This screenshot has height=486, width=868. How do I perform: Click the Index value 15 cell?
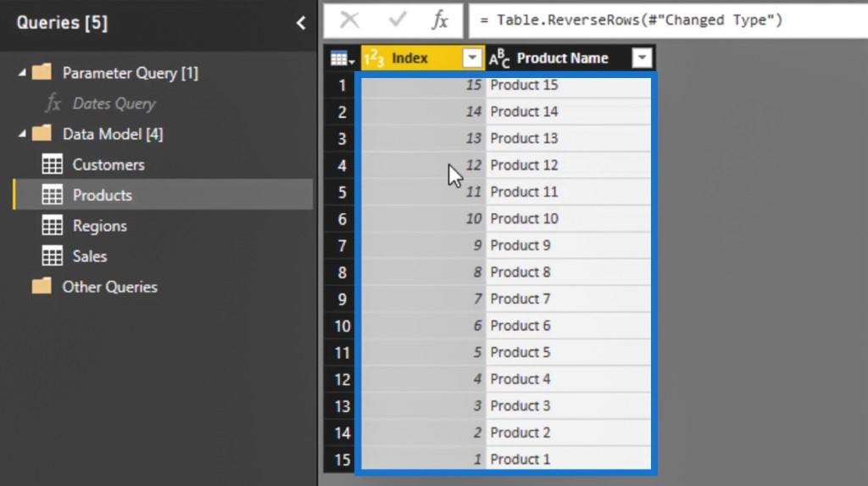coord(424,85)
